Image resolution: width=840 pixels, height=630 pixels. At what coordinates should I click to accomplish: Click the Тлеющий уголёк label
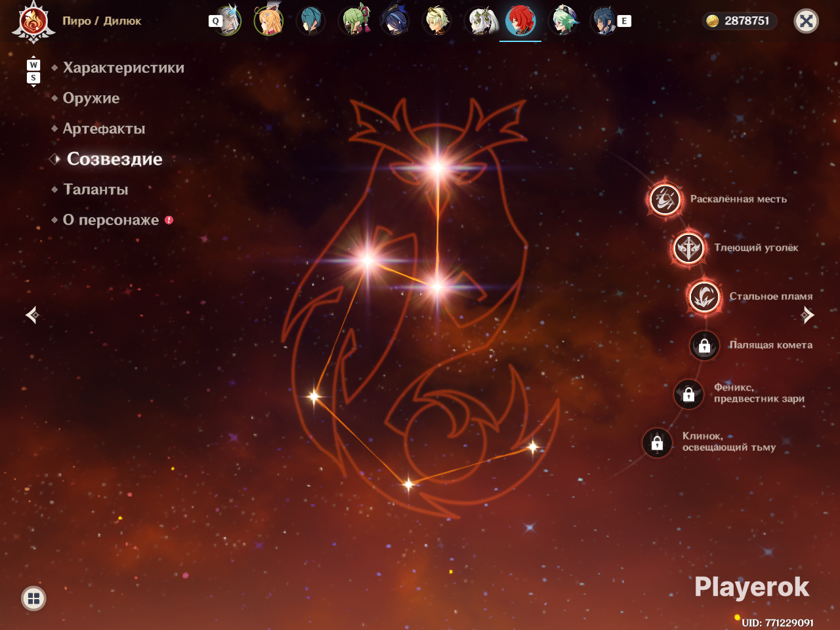click(x=756, y=247)
